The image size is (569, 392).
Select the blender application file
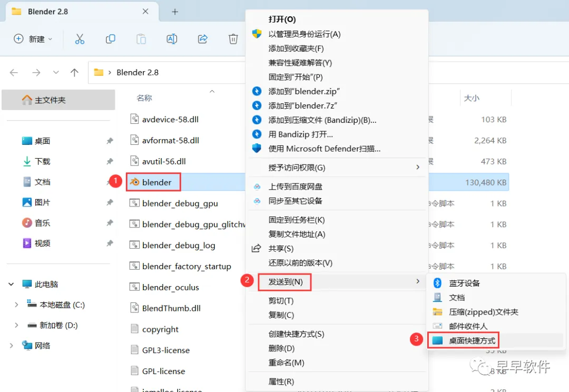[x=156, y=182]
